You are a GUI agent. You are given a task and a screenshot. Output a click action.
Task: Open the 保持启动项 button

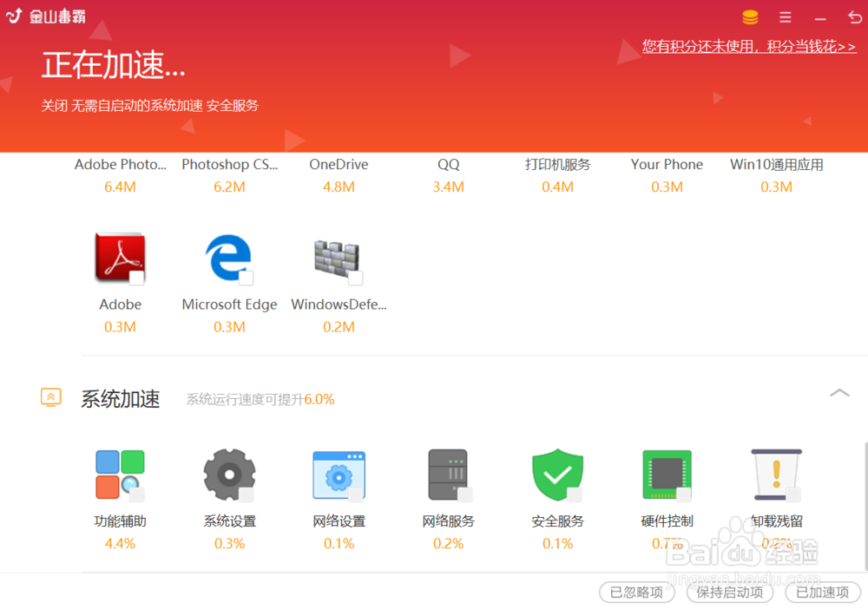click(730, 593)
